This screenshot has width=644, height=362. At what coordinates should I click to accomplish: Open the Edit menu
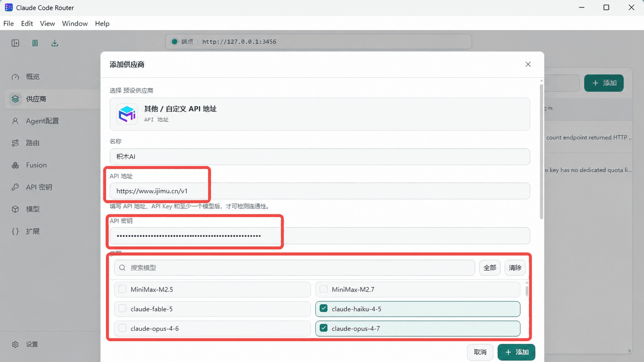[x=27, y=23]
